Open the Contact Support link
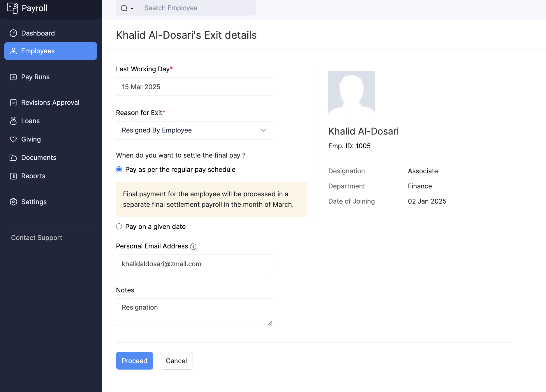Viewport: 546px width, 392px height. pos(36,237)
